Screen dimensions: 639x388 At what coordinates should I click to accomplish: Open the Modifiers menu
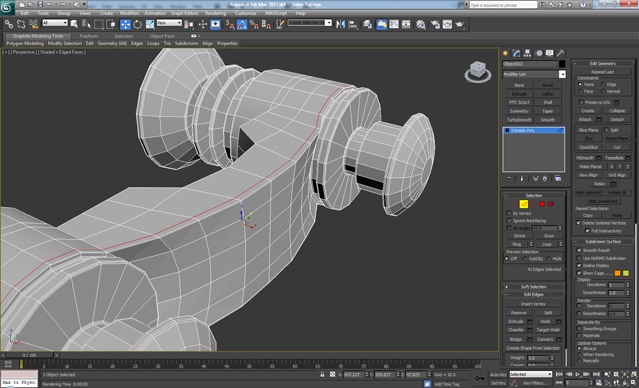coord(130,13)
